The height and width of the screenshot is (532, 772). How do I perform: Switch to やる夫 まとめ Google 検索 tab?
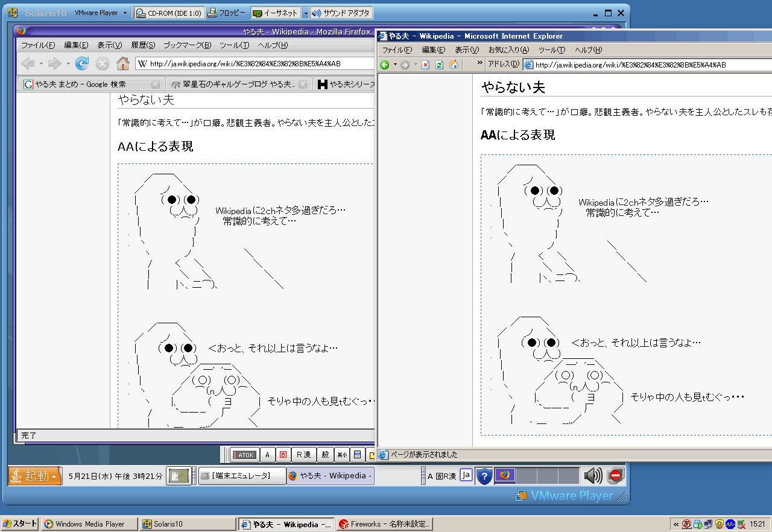90,84
